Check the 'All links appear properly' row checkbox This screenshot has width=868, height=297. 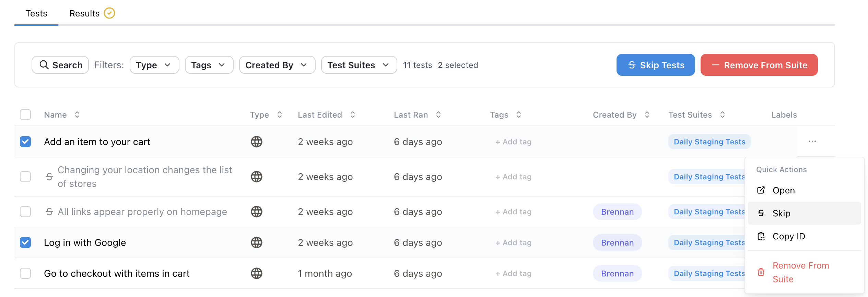tap(25, 212)
